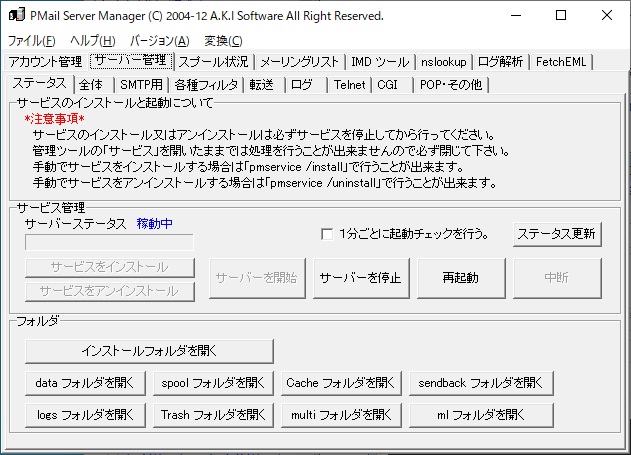Screen dimensions: 631x455
Task: Open the メーリングリスト tab
Action: click(x=300, y=62)
